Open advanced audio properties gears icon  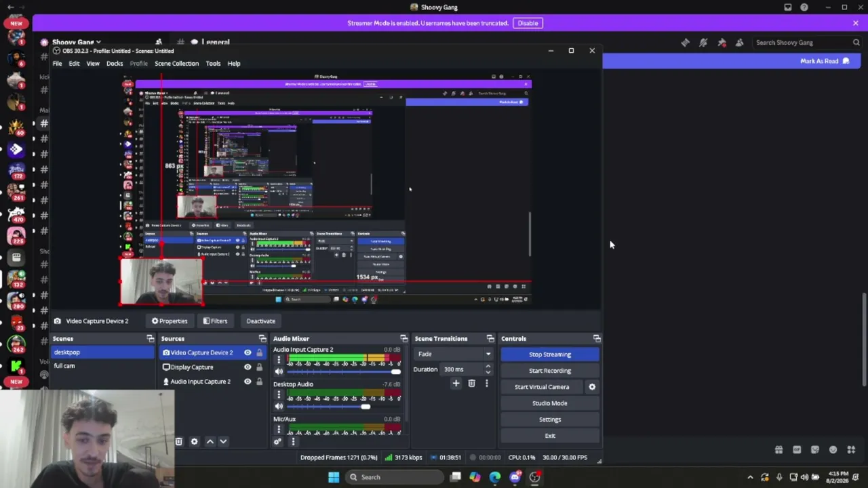click(277, 441)
